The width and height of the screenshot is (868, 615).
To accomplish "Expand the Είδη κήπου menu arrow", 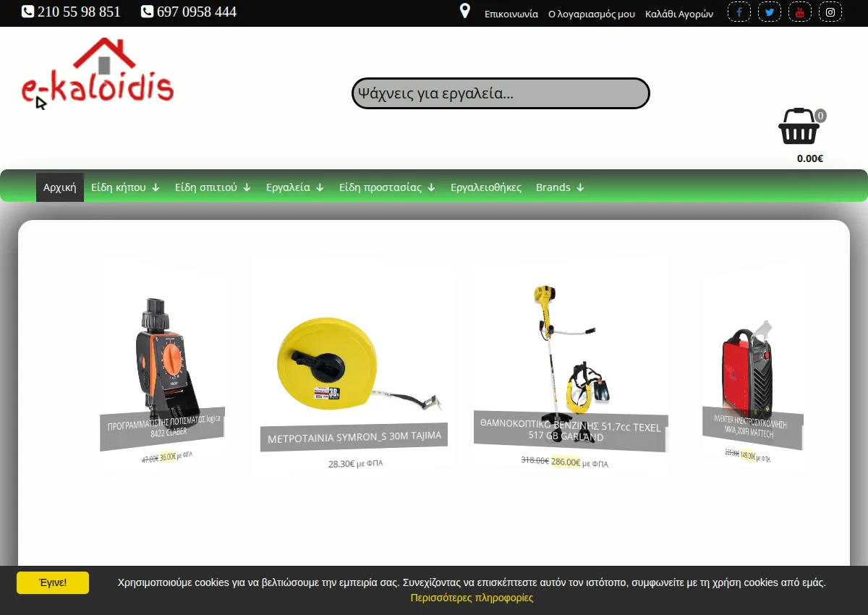I will click(156, 187).
